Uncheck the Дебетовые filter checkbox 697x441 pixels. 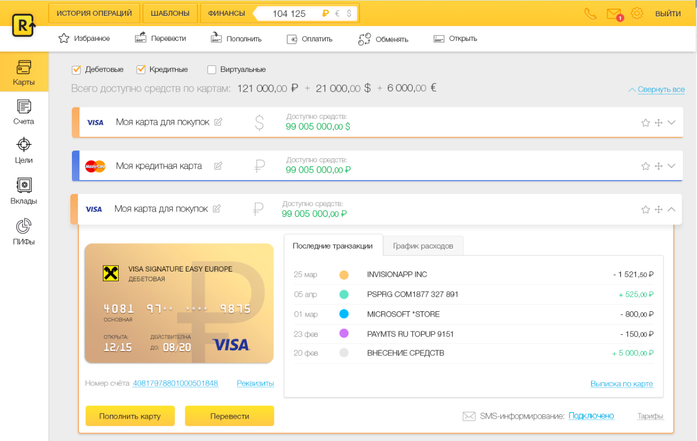76,70
